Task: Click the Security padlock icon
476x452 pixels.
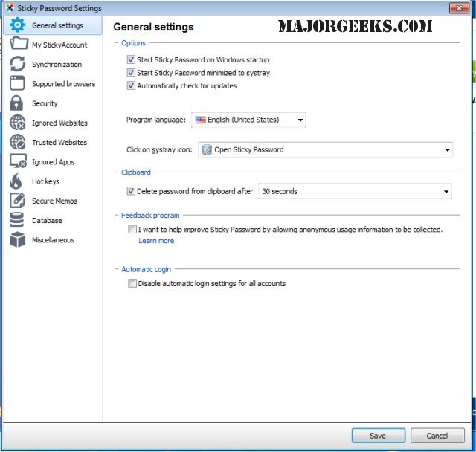Action: [x=16, y=103]
